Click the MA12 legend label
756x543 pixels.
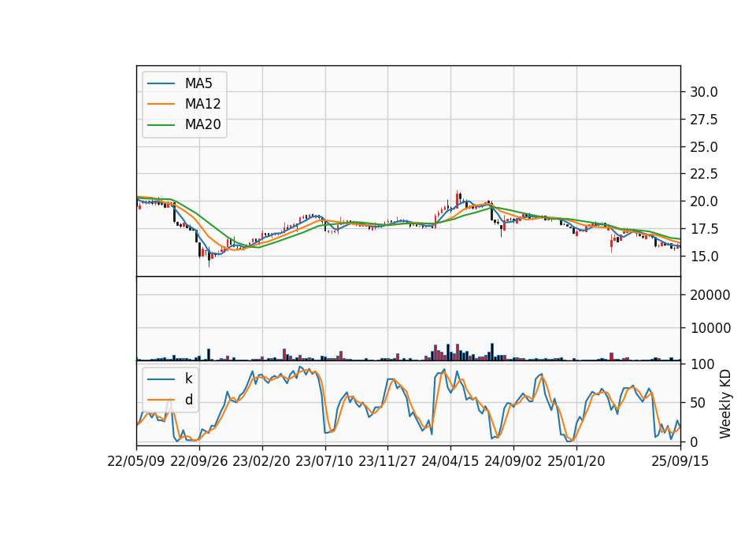click(202, 104)
